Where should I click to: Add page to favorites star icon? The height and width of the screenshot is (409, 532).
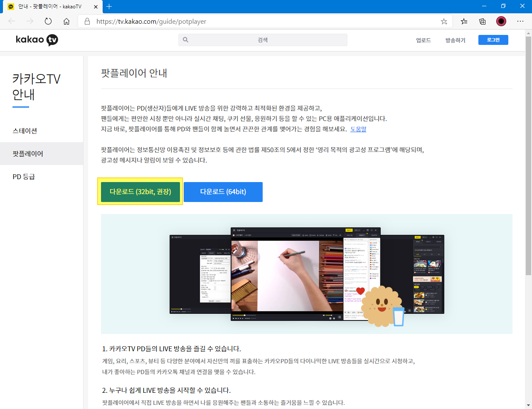(444, 21)
